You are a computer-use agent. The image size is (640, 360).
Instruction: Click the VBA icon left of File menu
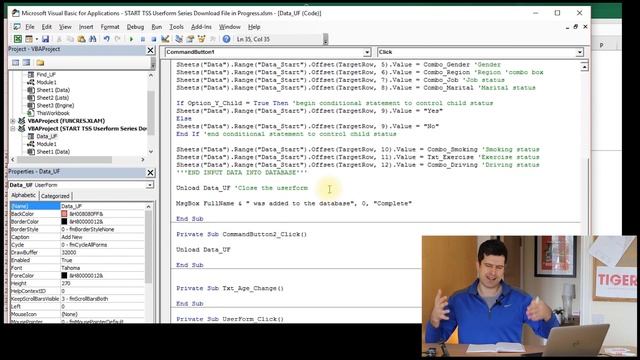point(17,27)
